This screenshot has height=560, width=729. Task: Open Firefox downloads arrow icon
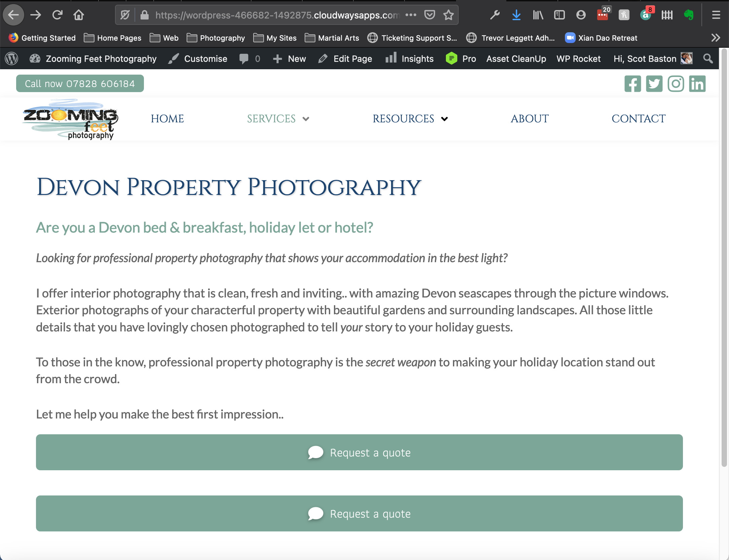516,15
